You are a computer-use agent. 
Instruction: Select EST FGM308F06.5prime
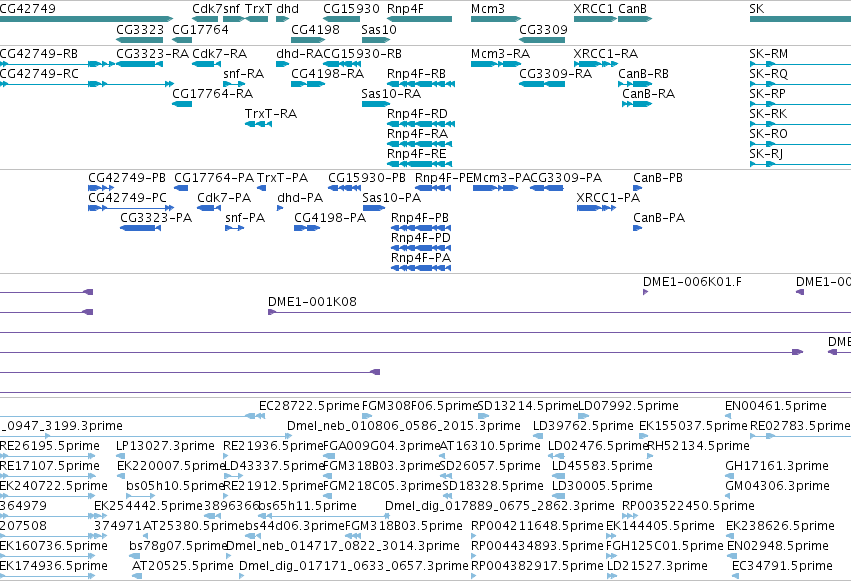(419, 406)
